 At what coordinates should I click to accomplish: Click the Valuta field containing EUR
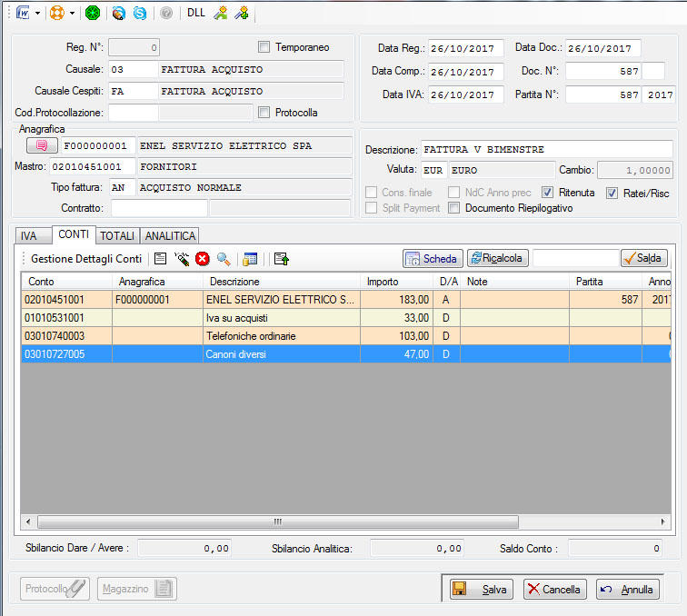(x=433, y=170)
